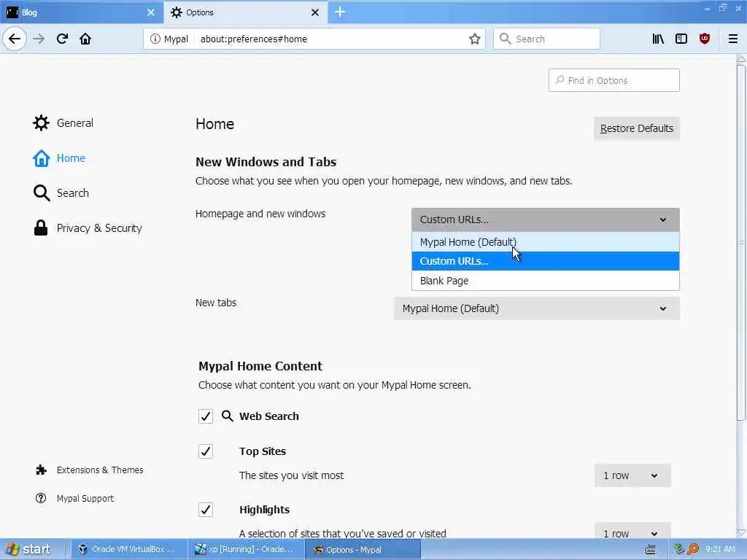Viewport: 747px width, 560px height.
Task: Click the keyboard icon in system tray
Action: [x=650, y=550]
